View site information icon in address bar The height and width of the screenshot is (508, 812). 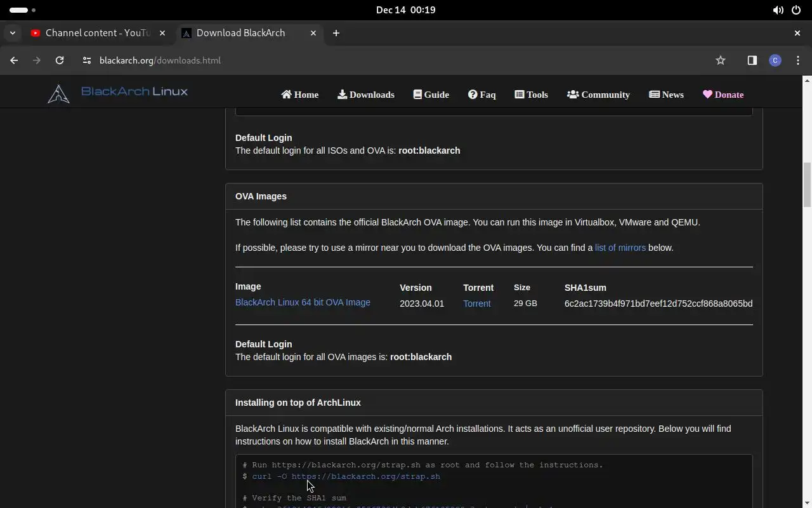[x=87, y=60]
